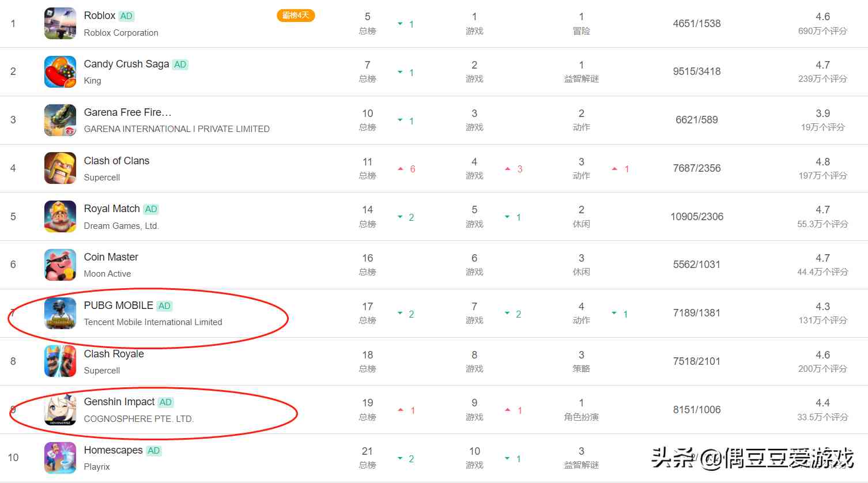Visit the Supercell developer under Clash Royale

102,371
